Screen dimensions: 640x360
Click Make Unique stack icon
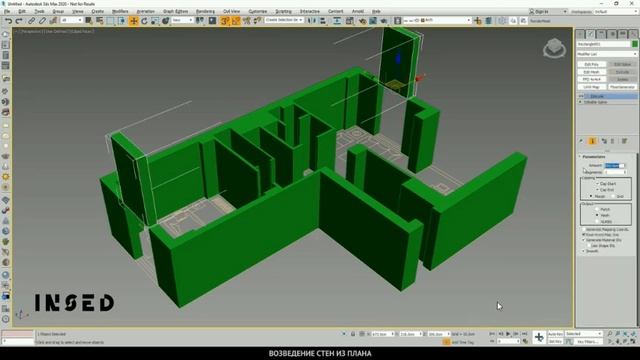click(x=603, y=141)
